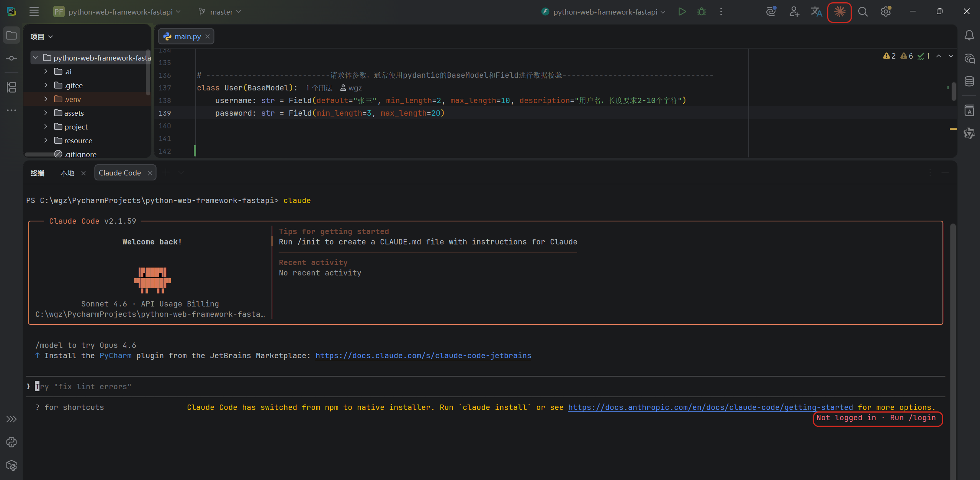This screenshot has height=480, width=980.
Task: Add a new terminal tab
Action: click(x=166, y=173)
